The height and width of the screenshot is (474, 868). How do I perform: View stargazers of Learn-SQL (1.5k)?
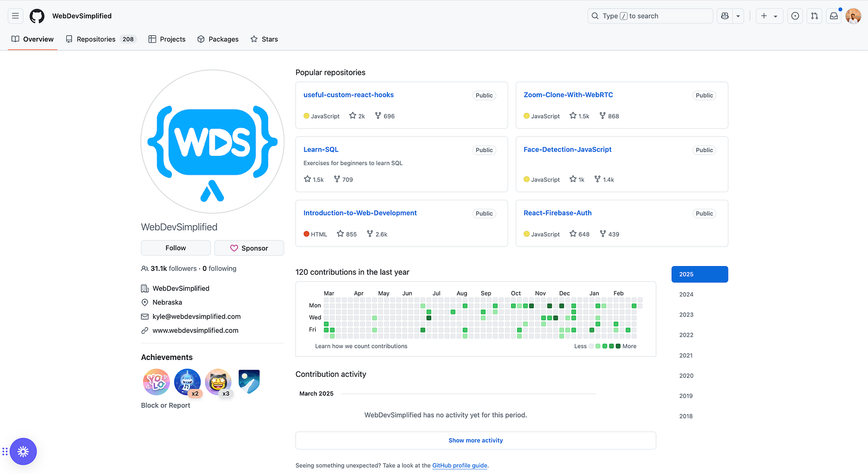click(x=314, y=180)
